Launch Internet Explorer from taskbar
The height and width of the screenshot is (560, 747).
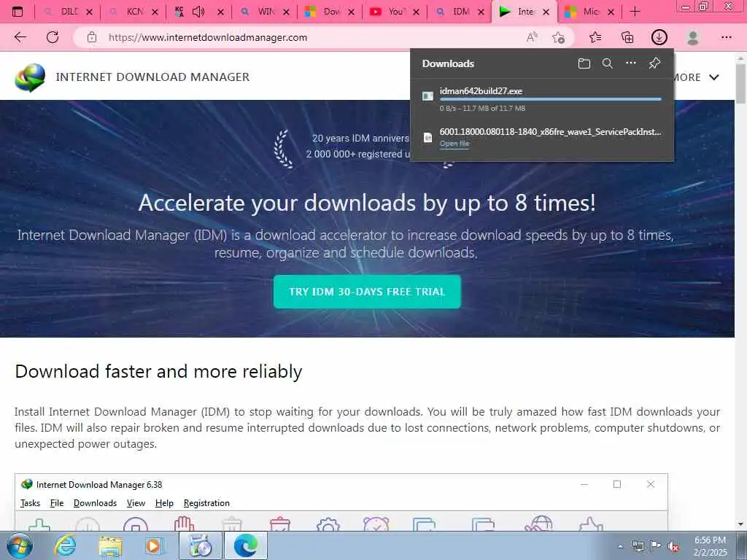click(x=65, y=545)
